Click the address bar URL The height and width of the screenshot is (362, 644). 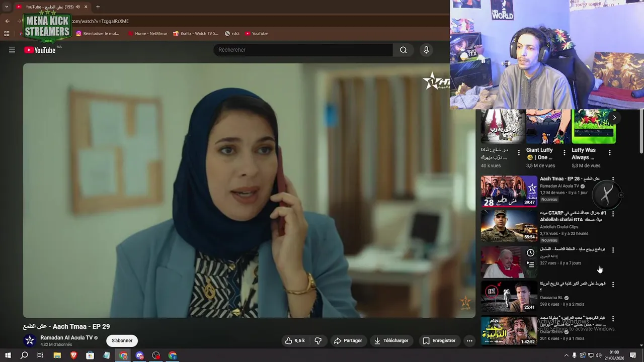pyautogui.click(x=100, y=21)
